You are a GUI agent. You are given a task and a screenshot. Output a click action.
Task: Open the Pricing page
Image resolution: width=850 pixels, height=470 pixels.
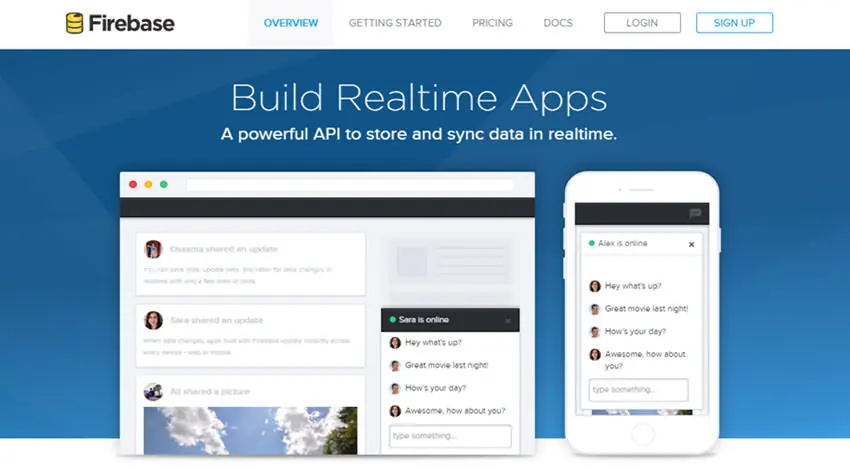(492, 23)
